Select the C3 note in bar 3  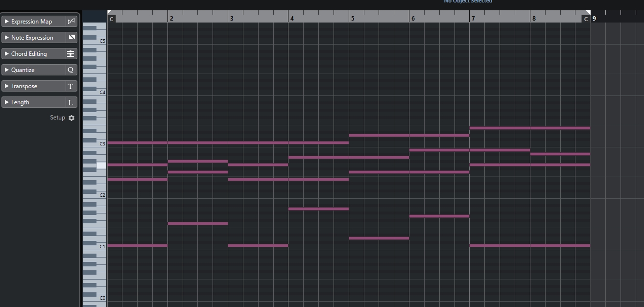pos(258,142)
